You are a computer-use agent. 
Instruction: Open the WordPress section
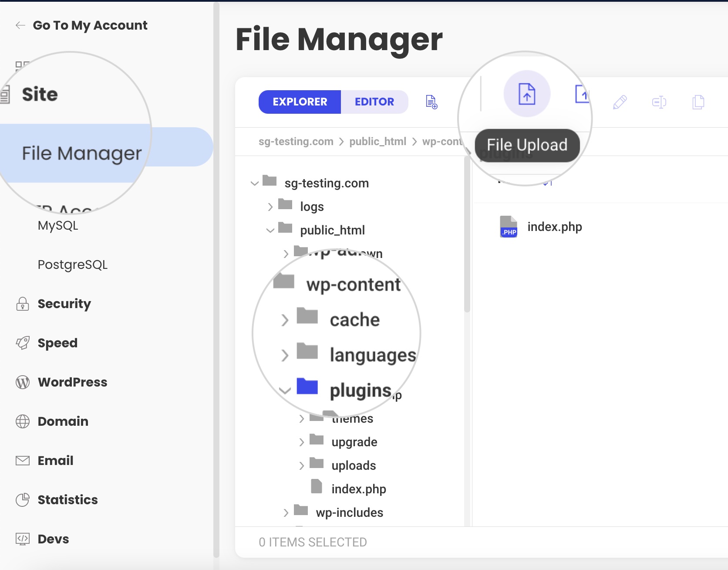[x=72, y=382]
